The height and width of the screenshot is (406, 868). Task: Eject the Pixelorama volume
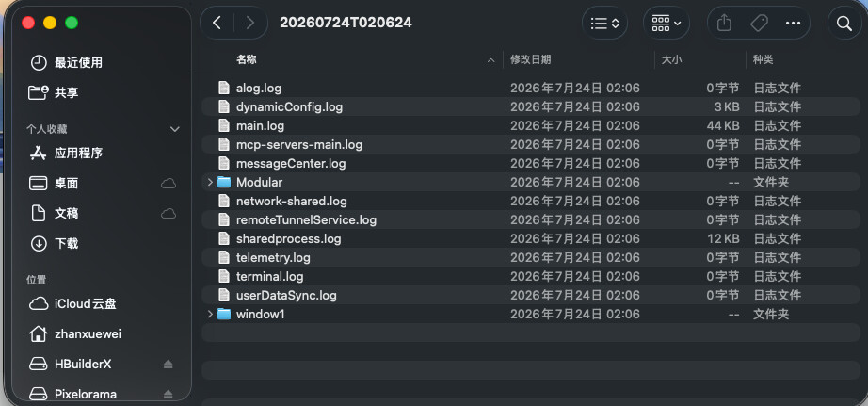[x=169, y=394]
